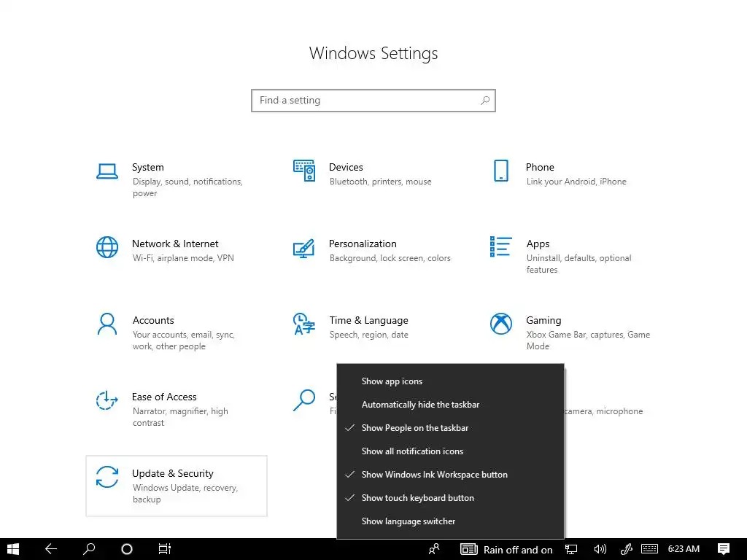The height and width of the screenshot is (560, 747).
Task: Click 'Narrator, magnifier, high contrast' description
Action: pyautogui.click(x=180, y=416)
